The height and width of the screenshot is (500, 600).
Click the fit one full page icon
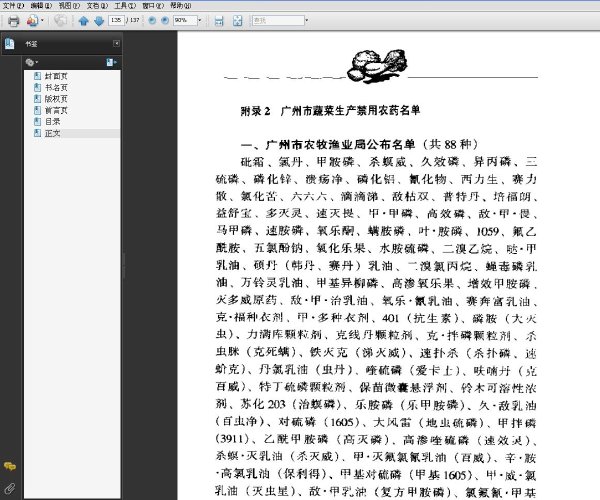coord(238,21)
